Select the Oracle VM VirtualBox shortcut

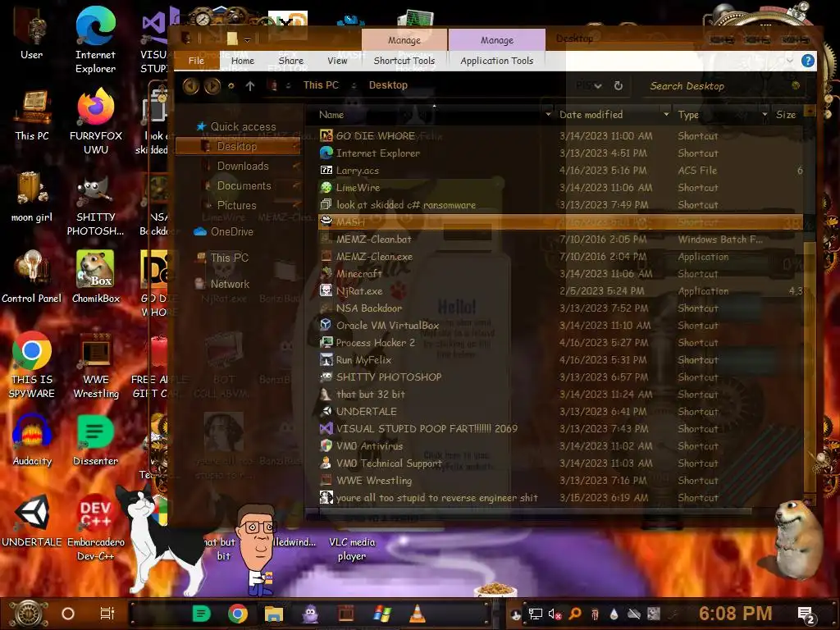[x=387, y=325]
